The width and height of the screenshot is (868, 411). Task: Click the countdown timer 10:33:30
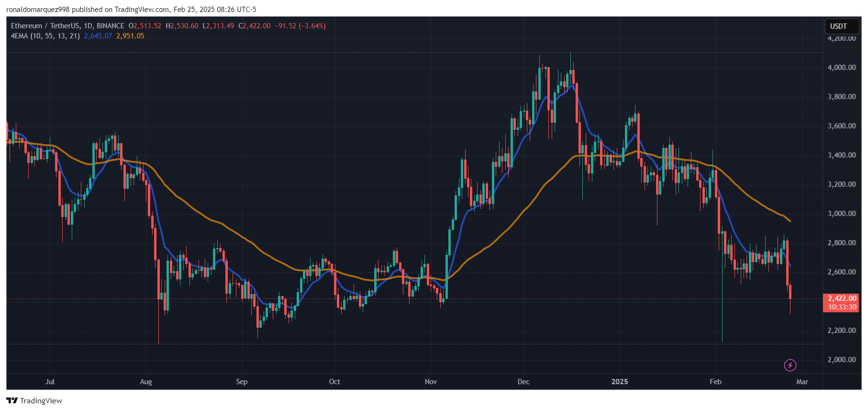point(842,307)
